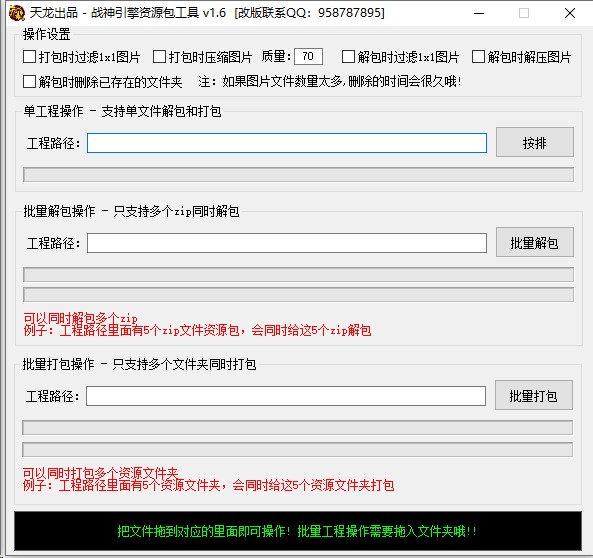Enable 打包时过滤1x1图片 checkbox
Viewport: 593px width, 558px height.
pos(29,57)
